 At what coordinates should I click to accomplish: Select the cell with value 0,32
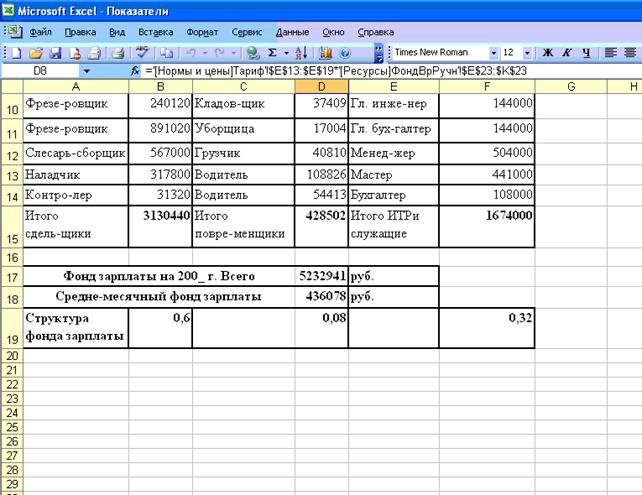click(x=487, y=328)
